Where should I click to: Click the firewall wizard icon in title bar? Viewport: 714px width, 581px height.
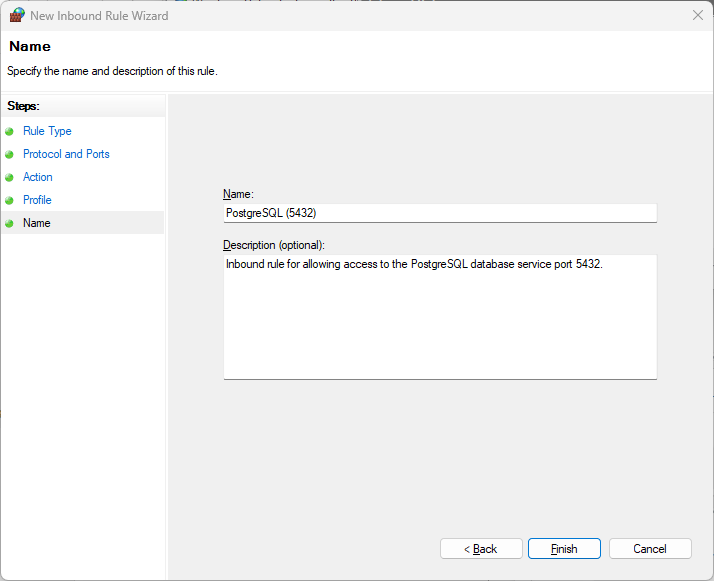tap(17, 15)
